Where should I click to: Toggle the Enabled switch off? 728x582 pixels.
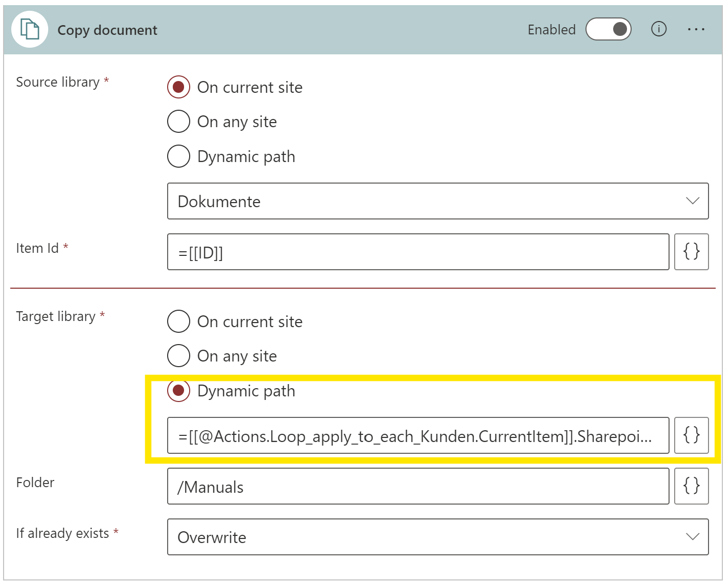point(609,29)
